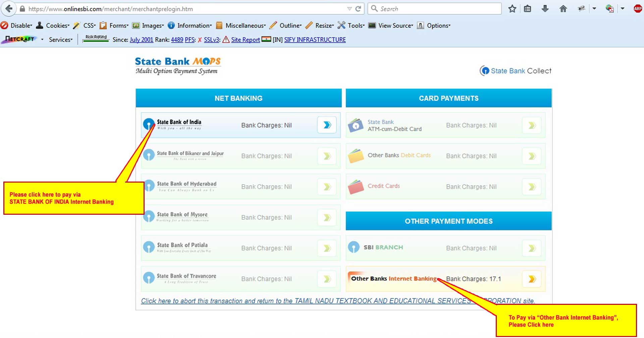Screen dimensions: 644x338
Task: Click the arrow for State Bank of Bikaner and Jaipur
Action: [327, 156]
